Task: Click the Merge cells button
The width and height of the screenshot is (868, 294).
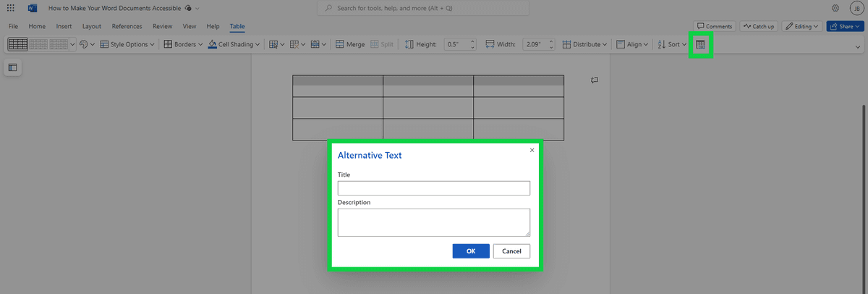Action: point(350,44)
